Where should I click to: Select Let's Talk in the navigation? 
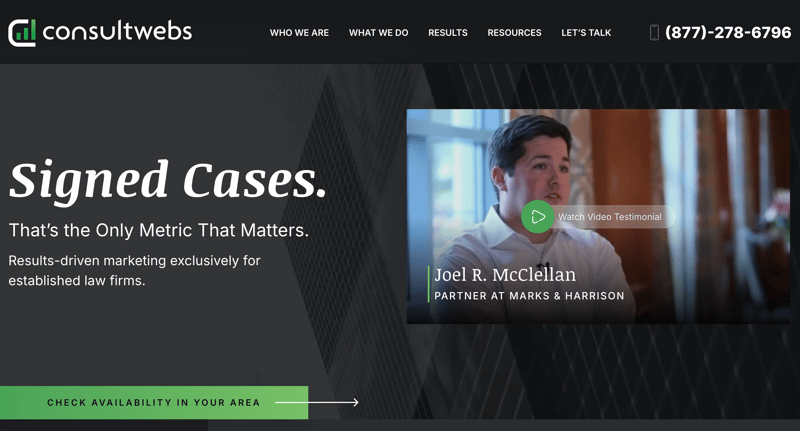click(586, 33)
